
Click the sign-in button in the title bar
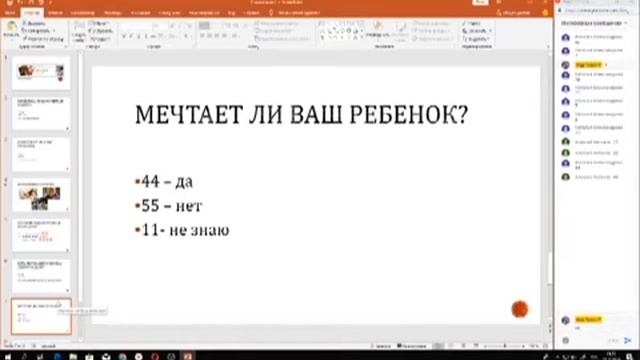click(480, 2)
